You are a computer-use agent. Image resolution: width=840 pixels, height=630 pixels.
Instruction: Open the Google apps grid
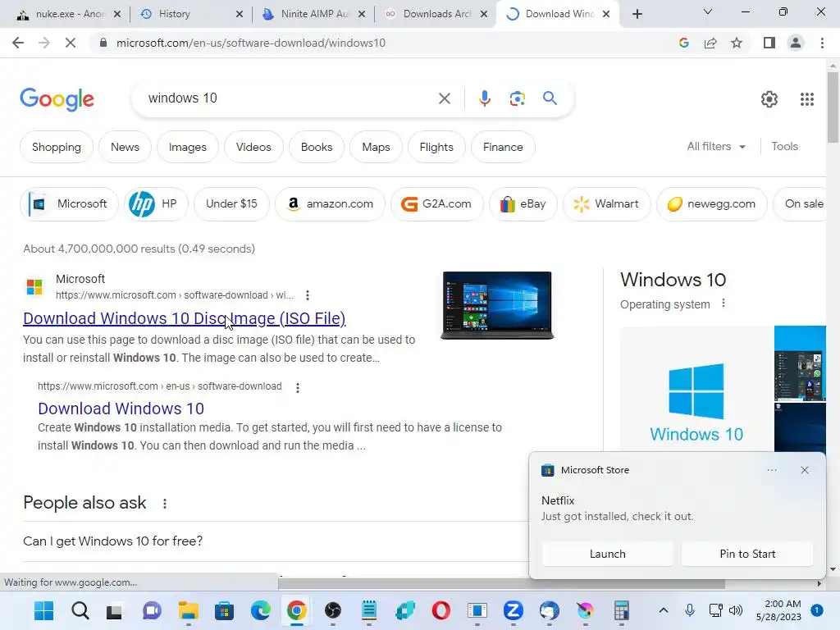tap(807, 99)
